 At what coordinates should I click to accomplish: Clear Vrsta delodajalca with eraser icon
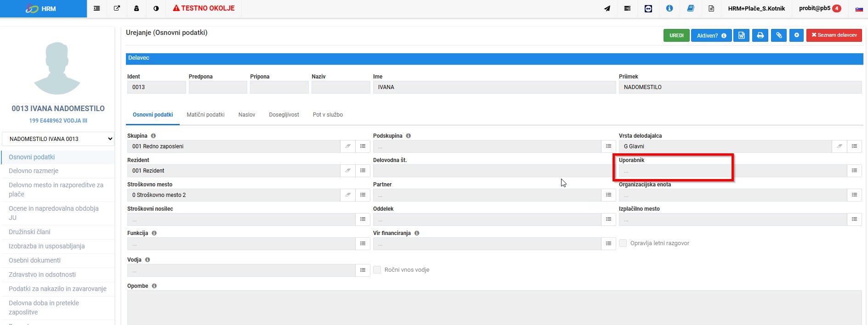[x=840, y=146]
